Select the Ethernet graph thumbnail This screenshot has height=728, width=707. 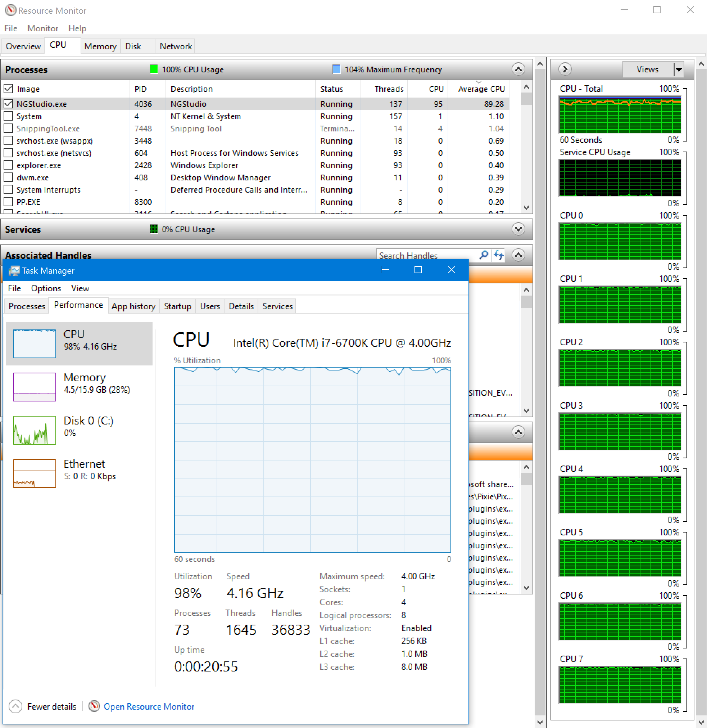35,473
